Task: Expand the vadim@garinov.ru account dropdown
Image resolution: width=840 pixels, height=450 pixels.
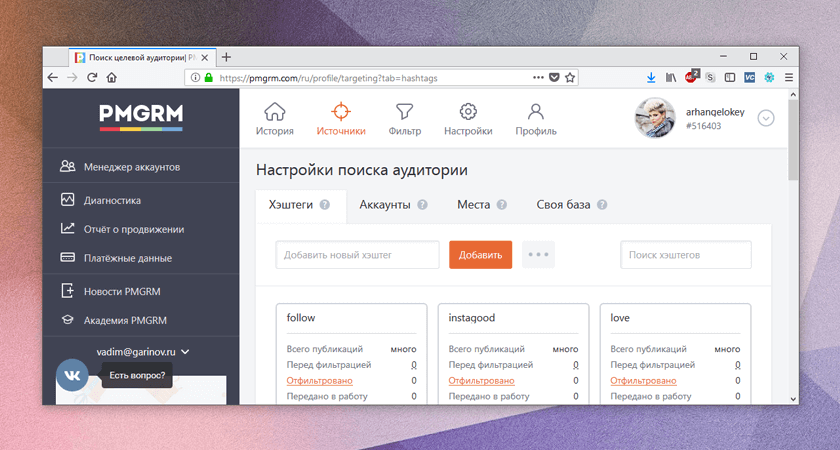Action: 142,352
